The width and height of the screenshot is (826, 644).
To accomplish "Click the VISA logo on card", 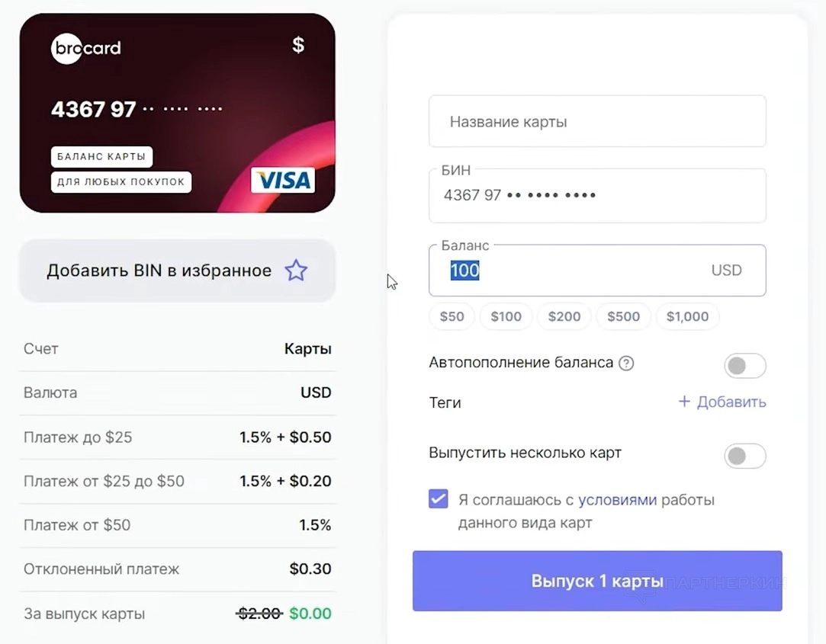I will click(283, 181).
